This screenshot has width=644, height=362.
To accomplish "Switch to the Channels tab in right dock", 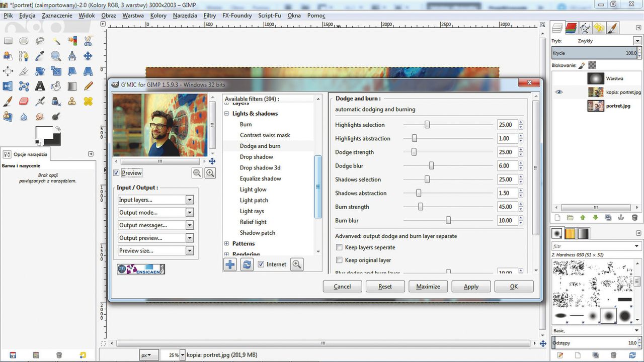I will (x=571, y=28).
